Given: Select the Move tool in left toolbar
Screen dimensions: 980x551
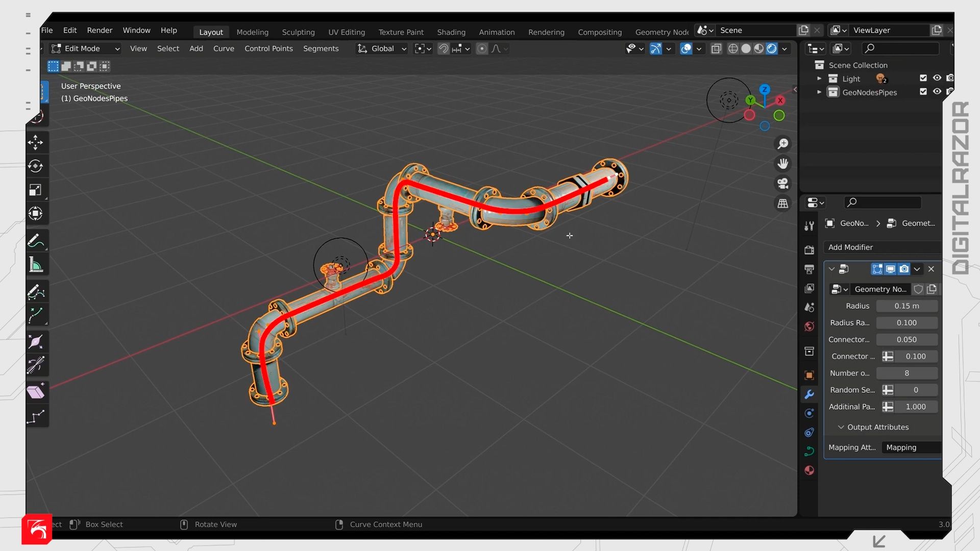Looking at the screenshot, I should (x=35, y=142).
